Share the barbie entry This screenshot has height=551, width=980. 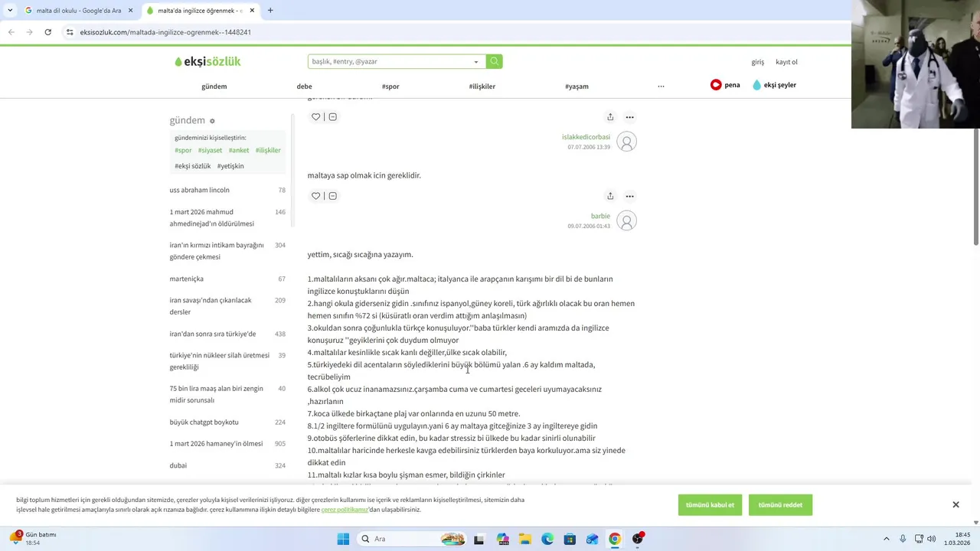click(x=610, y=196)
